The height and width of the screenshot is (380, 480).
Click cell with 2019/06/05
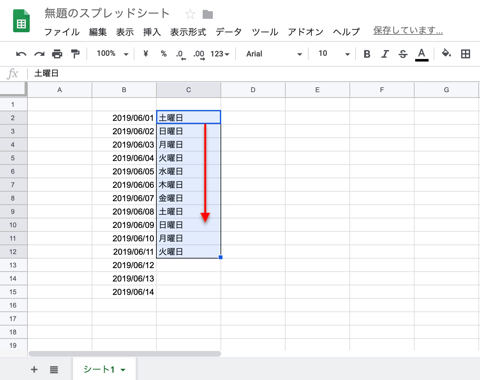click(x=124, y=171)
